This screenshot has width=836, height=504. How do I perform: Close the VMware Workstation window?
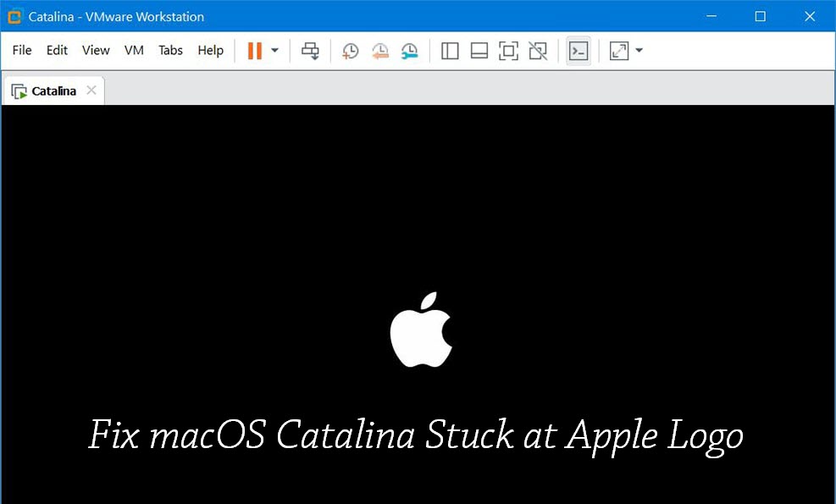[x=810, y=17]
